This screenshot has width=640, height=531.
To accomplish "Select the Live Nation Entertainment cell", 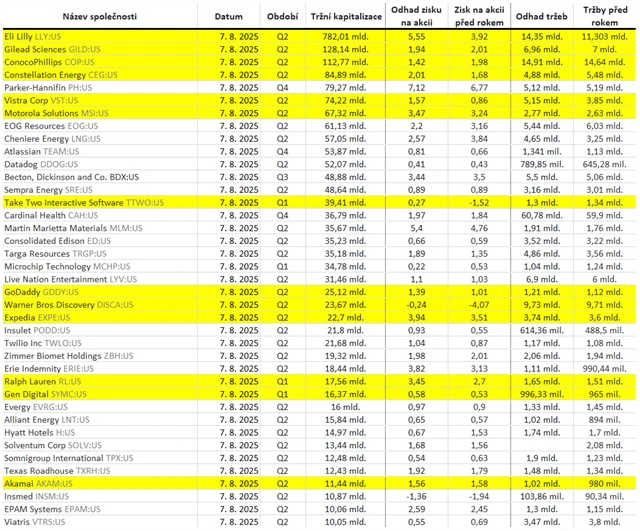I will (x=100, y=279).
